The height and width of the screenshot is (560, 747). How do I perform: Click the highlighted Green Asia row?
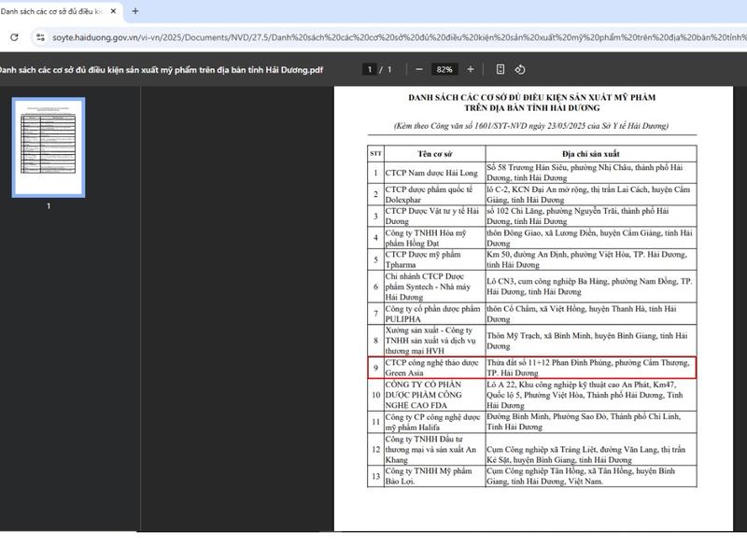pos(531,367)
